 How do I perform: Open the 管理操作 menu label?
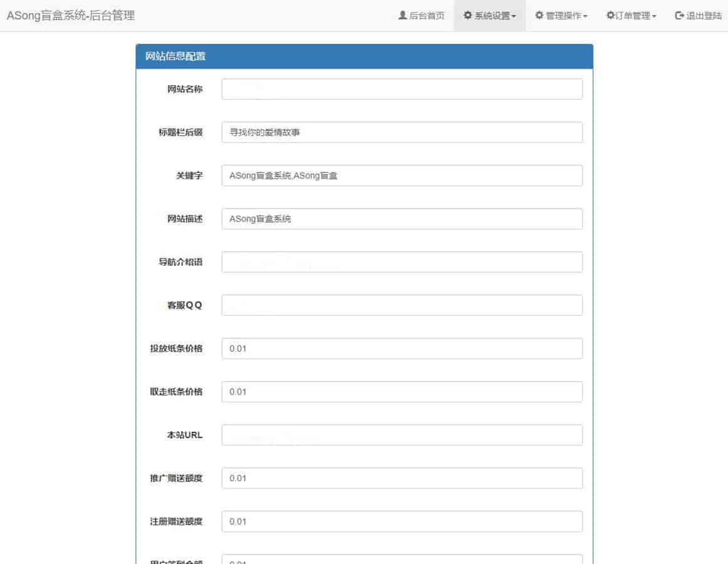(563, 16)
